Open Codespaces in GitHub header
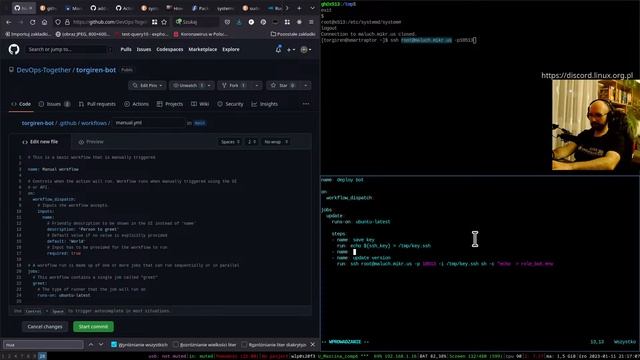Viewport: 640px width, 360px height. pos(170,49)
